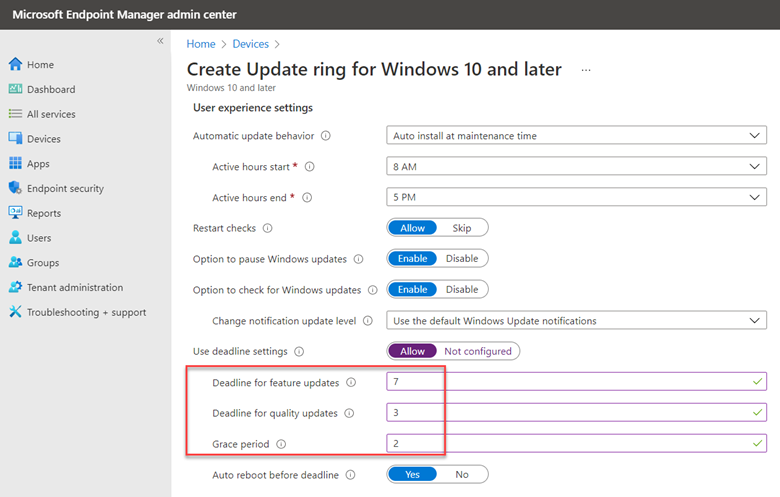Select Disable for pause Windows updates
Viewport: 780px width, 497px height.
[462, 259]
